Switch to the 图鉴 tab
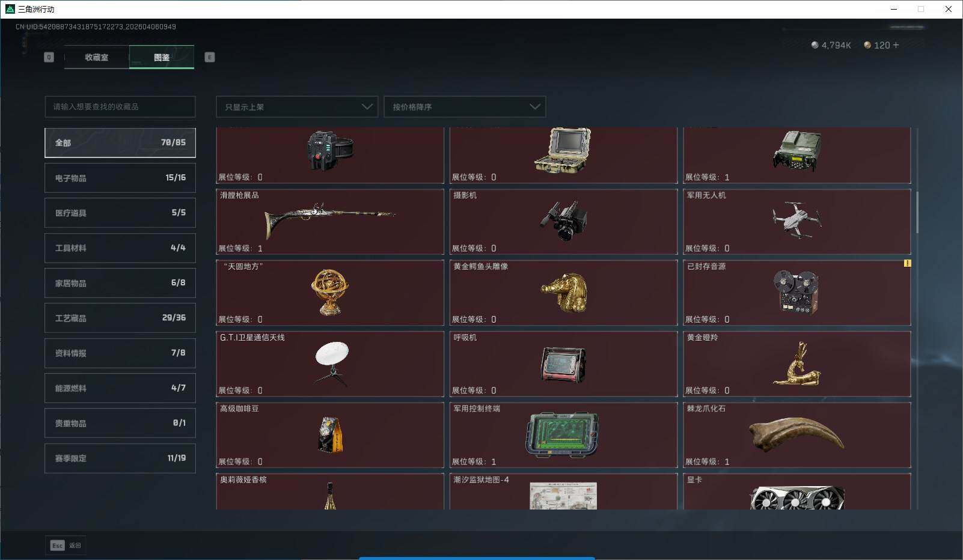963x560 pixels. [162, 57]
